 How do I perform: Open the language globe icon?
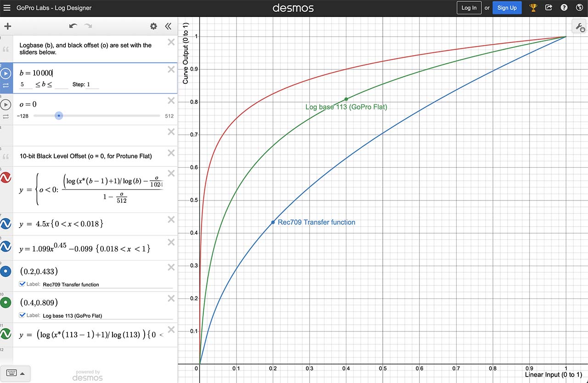pyautogui.click(x=579, y=7)
